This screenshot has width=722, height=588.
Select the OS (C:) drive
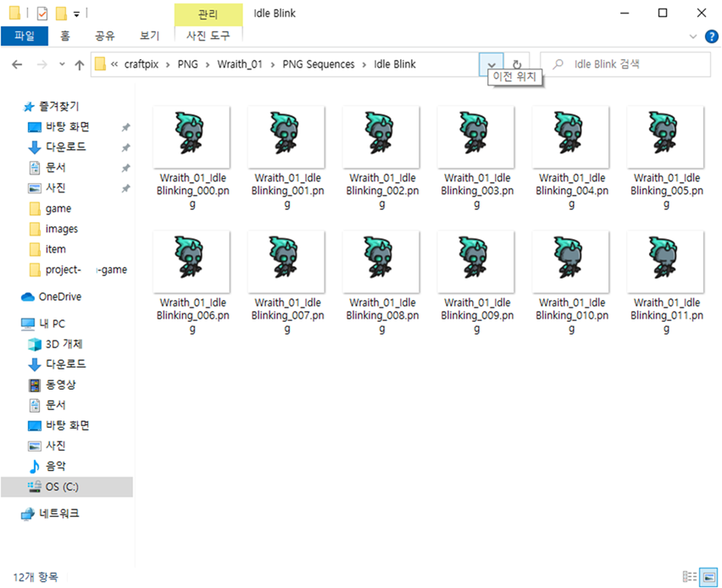[x=67, y=486]
